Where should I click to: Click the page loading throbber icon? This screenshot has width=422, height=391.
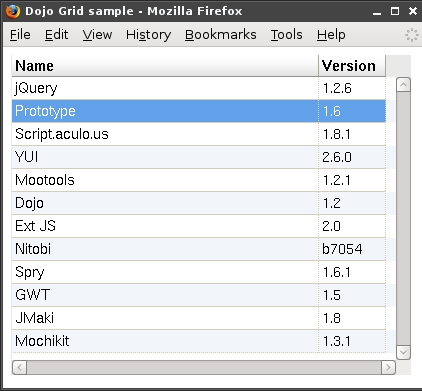(412, 35)
